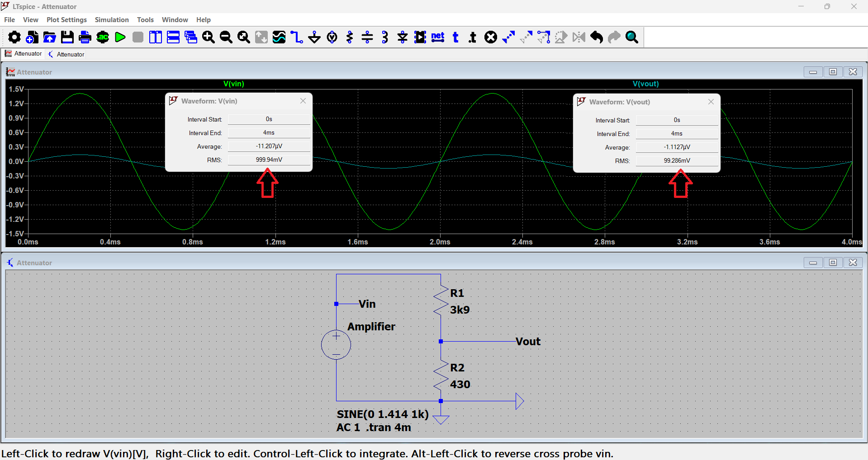Click the Zoom in magnifier icon
Viewport: 868px width, 460px height.
[x=209, y=37]
